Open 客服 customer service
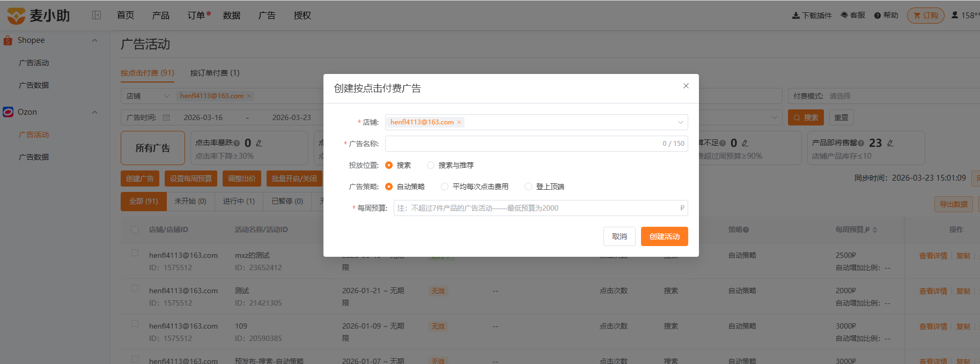This screenshot has width=980, height=364. [853, 16]
